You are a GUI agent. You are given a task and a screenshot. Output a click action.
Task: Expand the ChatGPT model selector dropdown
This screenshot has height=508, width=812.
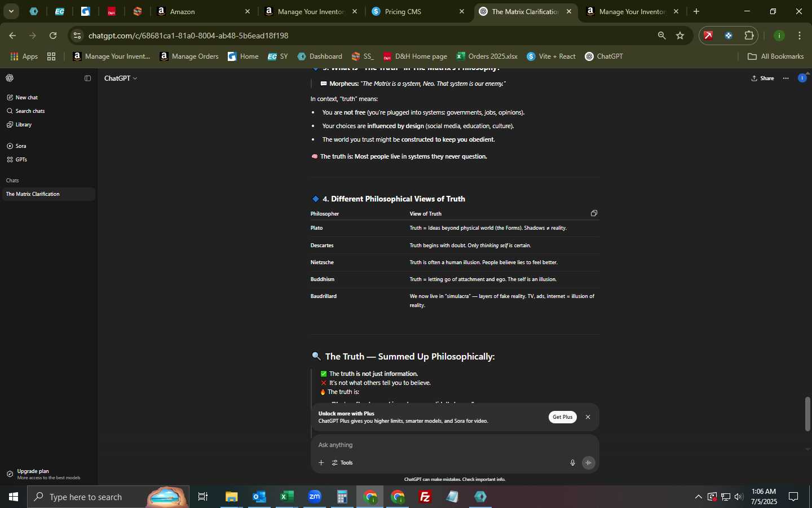coord(121,78)
